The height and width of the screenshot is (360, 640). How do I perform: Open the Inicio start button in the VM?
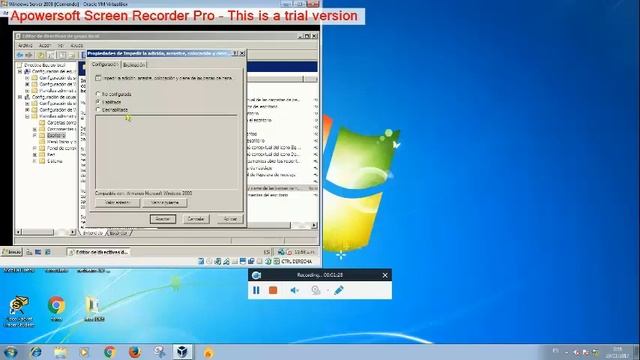coord(11,252)
